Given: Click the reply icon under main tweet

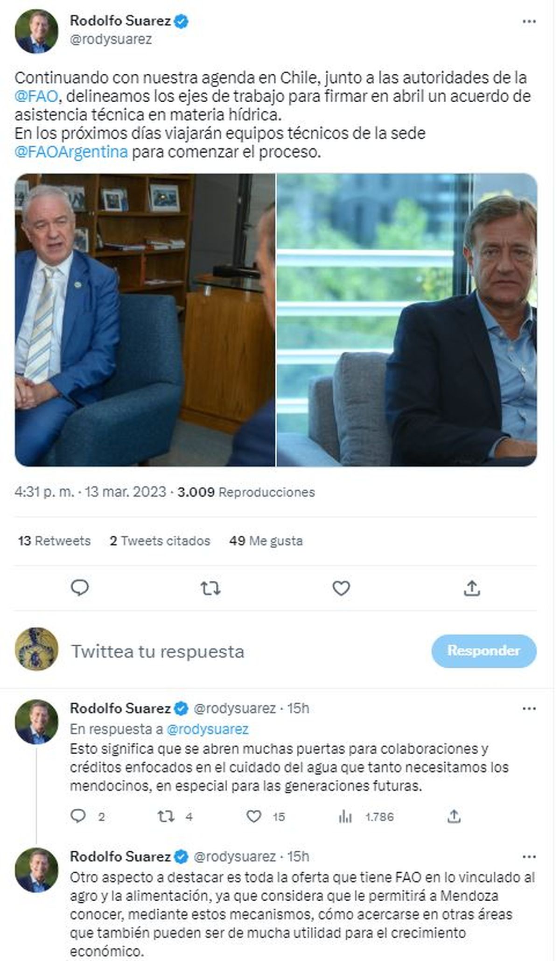Looking at the screenshot, I should 80,588.
